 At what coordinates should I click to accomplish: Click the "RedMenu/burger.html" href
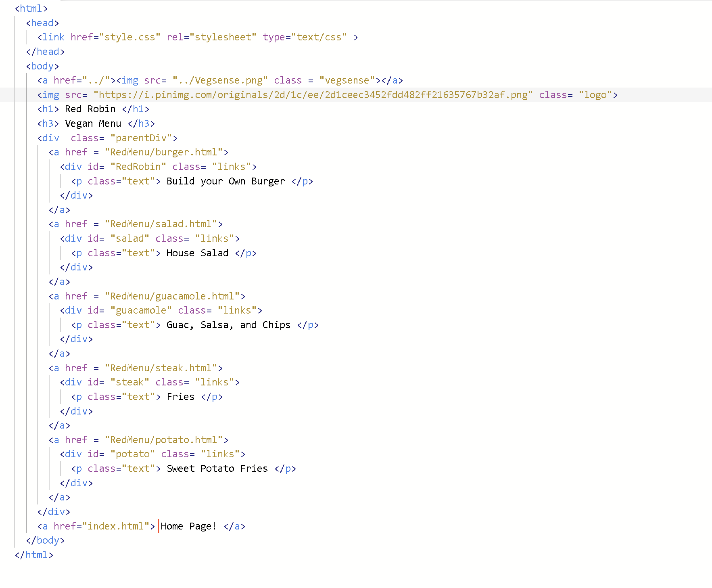[164, 152]
